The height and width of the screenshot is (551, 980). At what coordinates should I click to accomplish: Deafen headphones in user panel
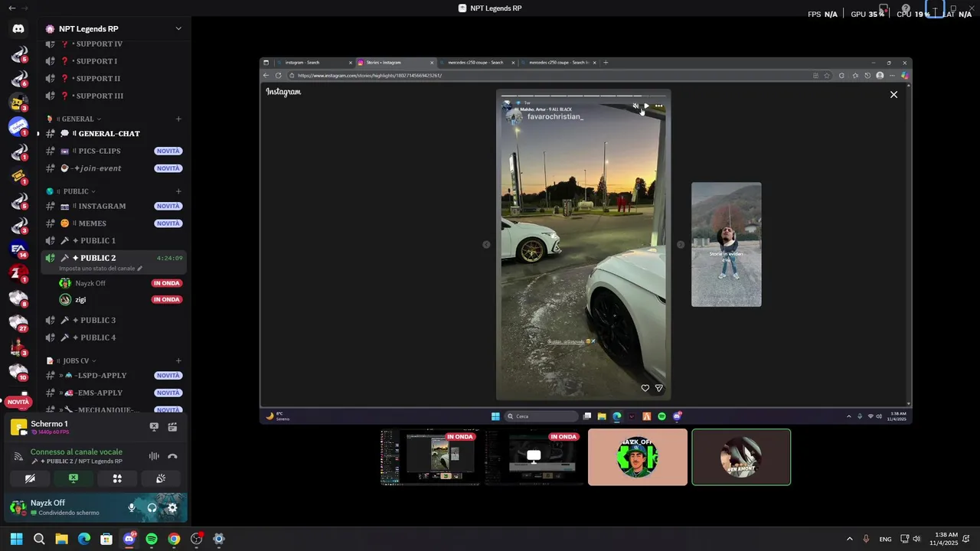click(x=152, y=507)
